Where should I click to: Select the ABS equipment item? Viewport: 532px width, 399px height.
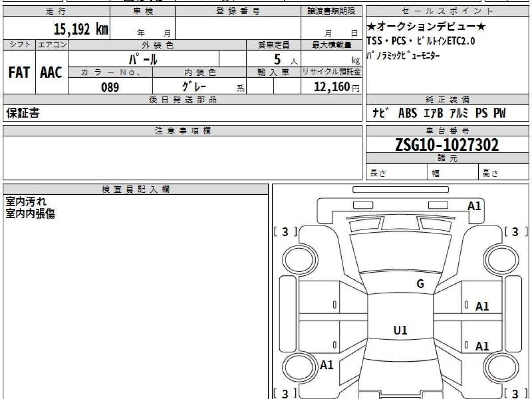407,113
